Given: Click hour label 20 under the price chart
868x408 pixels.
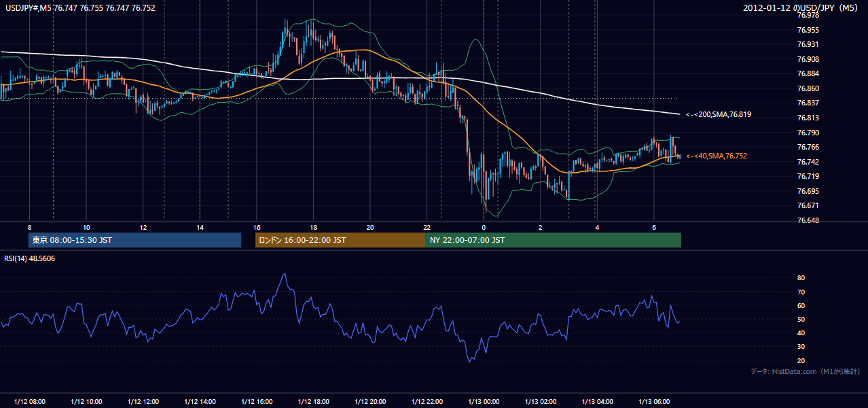Looking at the screenshot, I should tap(369, 226).
